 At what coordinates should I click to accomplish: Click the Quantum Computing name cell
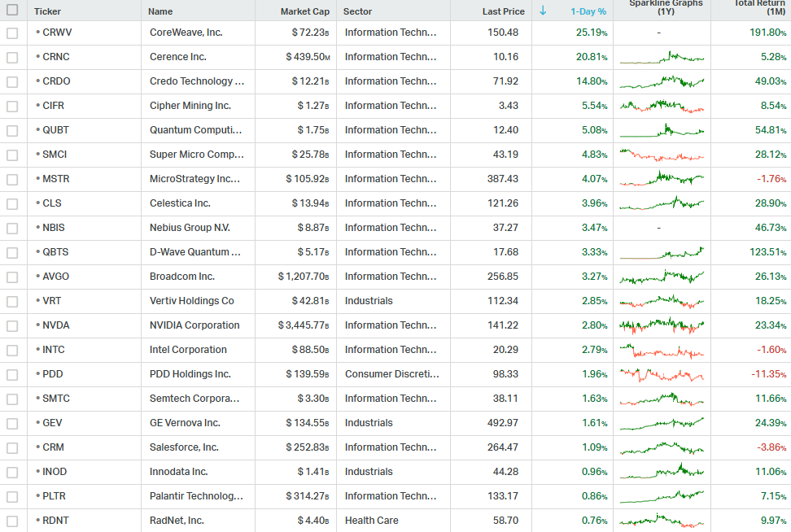(196, 129)
